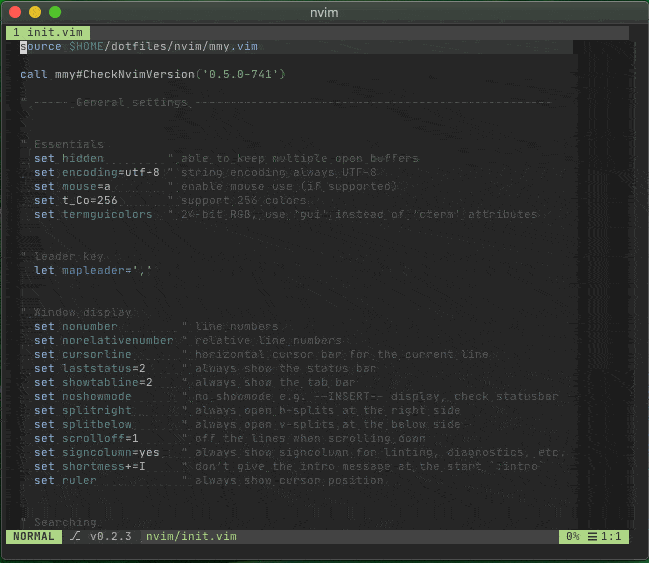Click 'set splitright' line
649x563 pixels.
click(x=247, y=411)
